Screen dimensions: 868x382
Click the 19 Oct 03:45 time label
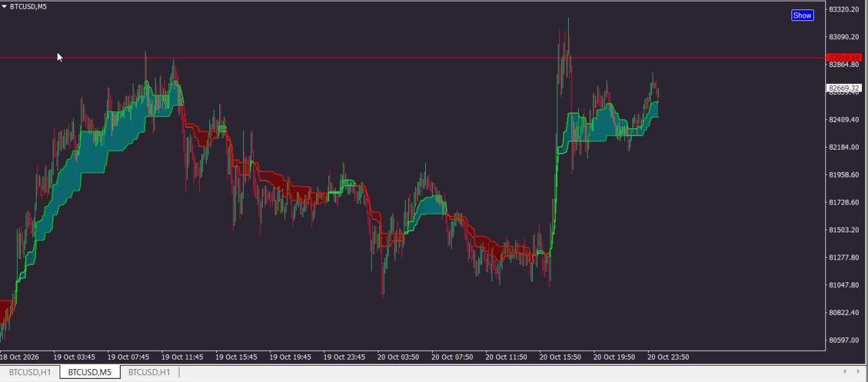pyautogui.click(x=74, y=357)
